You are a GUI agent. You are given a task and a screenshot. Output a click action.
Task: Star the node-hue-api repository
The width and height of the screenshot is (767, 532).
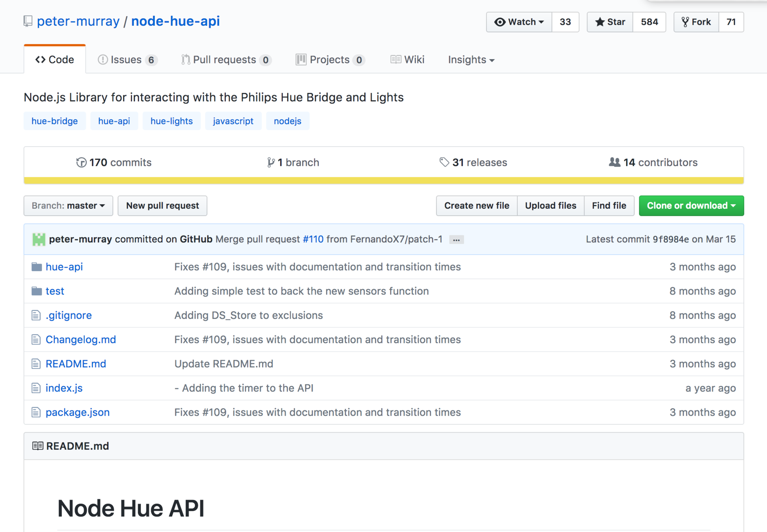click(610, 22)
